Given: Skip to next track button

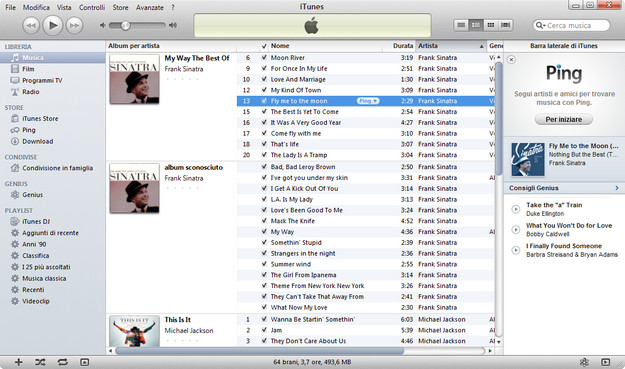Looking at the screenshot, I should 74,26.
